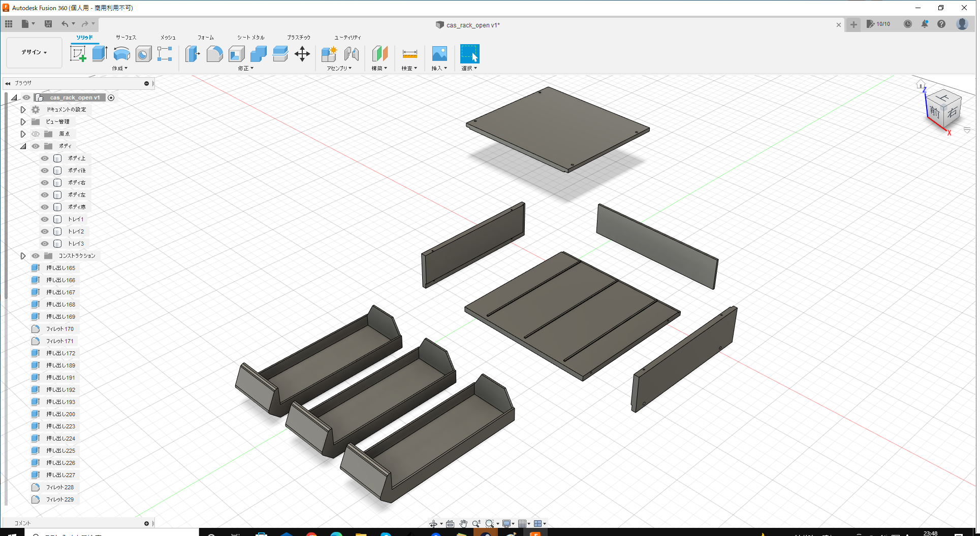Open the Extrude tool in 作成 panel
This screenshot has width=980, height=536.
pos(99,53)
